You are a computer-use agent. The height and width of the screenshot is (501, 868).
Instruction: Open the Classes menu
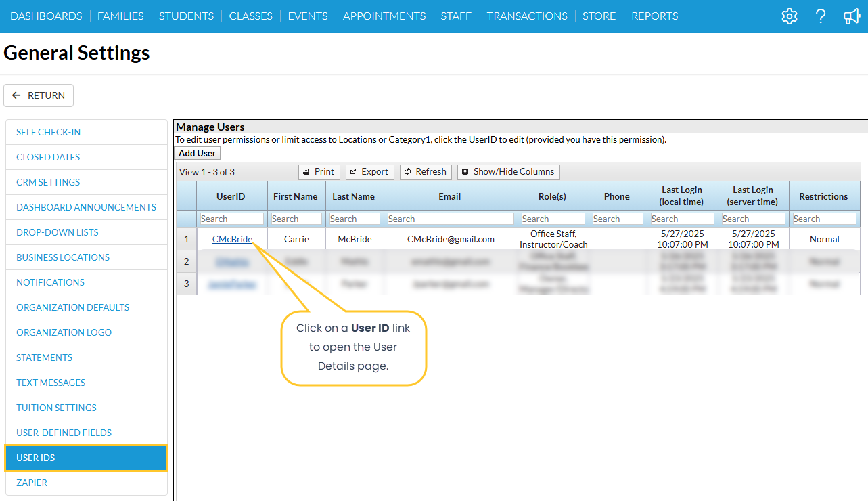251,16
